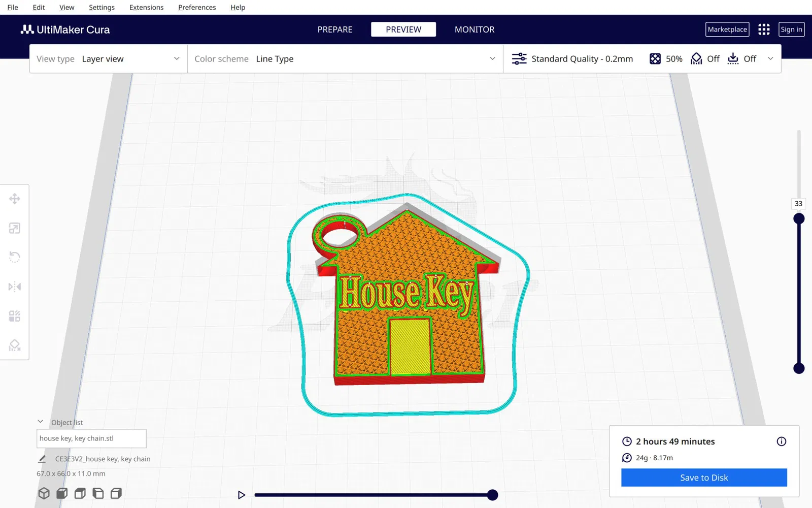Viewport: 812px width, 508px height.
Task: Click the 67.0 x 66.0 x 11.0 mm dimensions
Action: 71,473
